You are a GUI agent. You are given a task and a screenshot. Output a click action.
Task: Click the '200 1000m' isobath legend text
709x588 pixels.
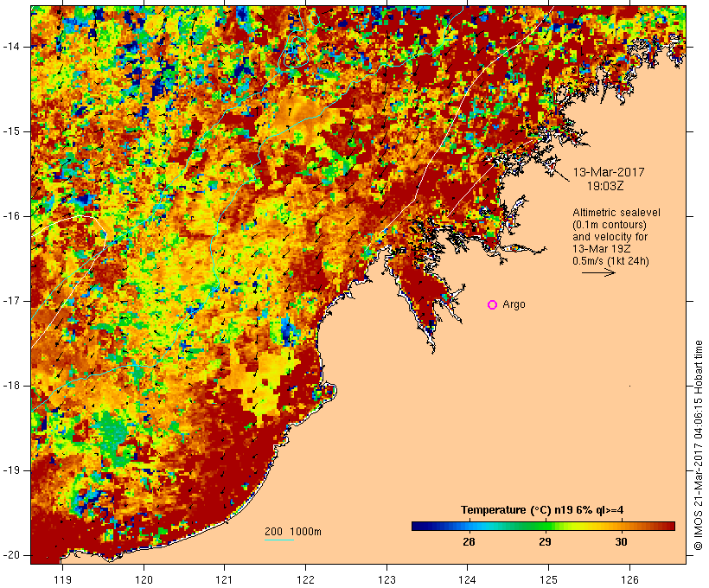point(293,532)
